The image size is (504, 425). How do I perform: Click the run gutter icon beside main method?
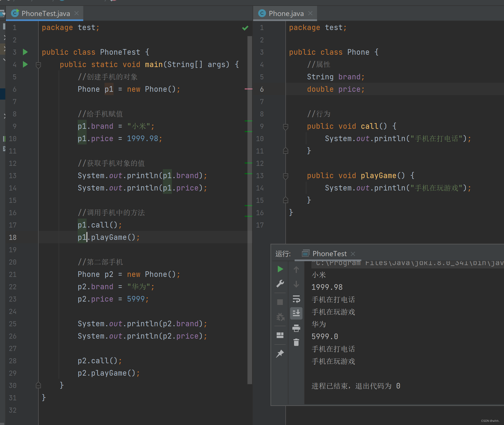(x=25, y=64)
